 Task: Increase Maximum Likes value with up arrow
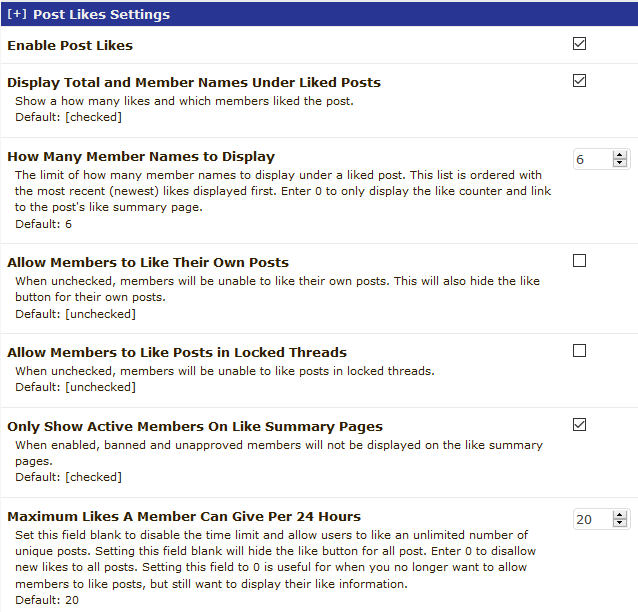point(620,515)
